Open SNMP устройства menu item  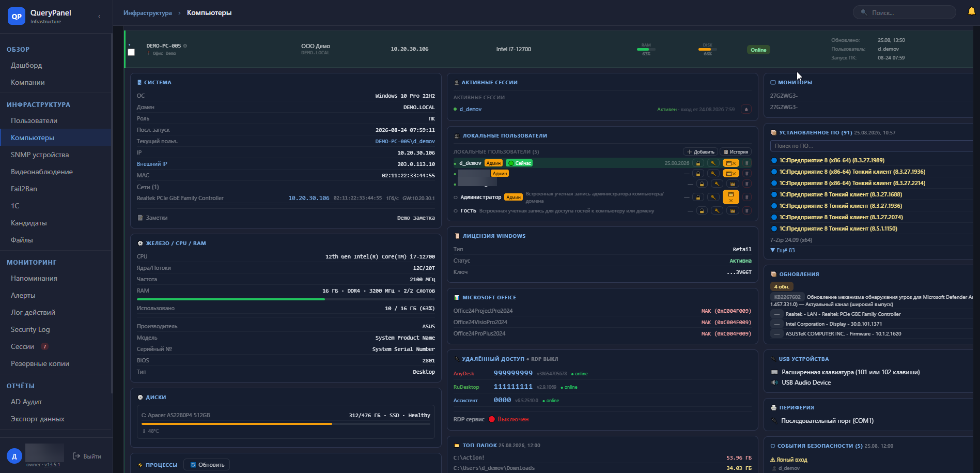tap(56, 155)
